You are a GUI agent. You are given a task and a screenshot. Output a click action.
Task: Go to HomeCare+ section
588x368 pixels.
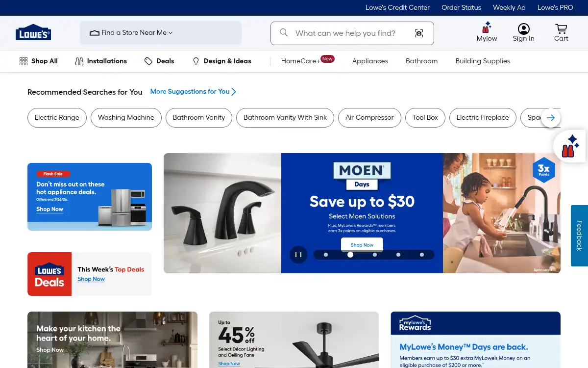pyautogui.click(x=300, y=61)
